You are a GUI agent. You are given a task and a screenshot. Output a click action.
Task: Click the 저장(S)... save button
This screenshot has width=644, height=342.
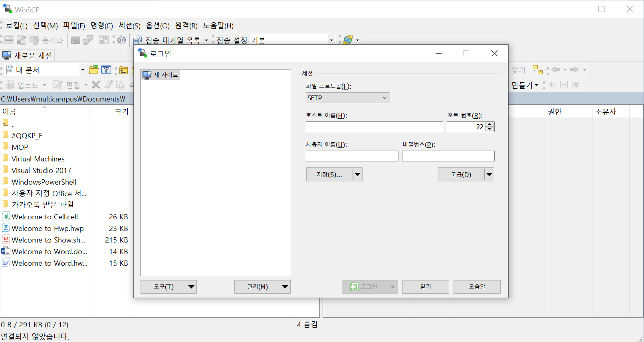click(329, 175)
